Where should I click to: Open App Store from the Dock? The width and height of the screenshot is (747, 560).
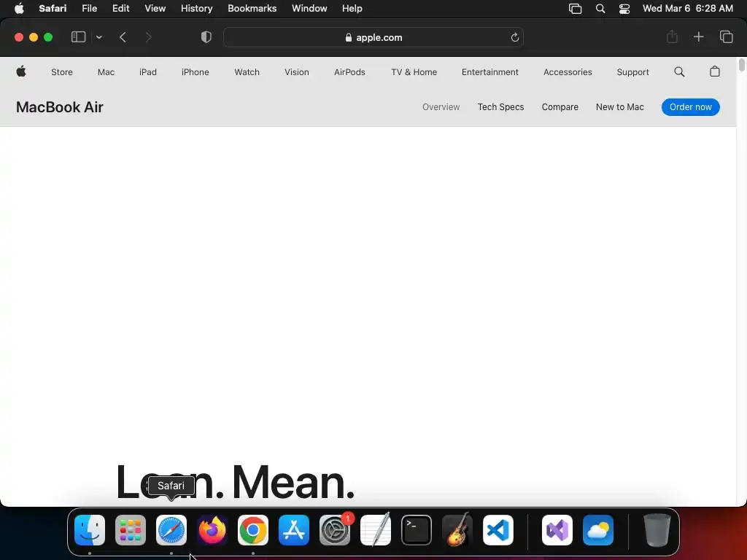[x=294, y=530]
